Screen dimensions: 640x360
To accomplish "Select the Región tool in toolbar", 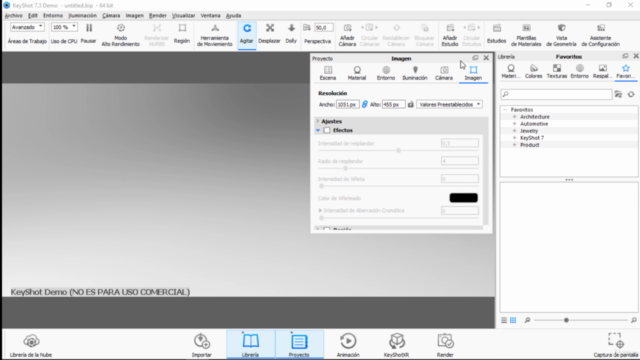I will (182, 33).
